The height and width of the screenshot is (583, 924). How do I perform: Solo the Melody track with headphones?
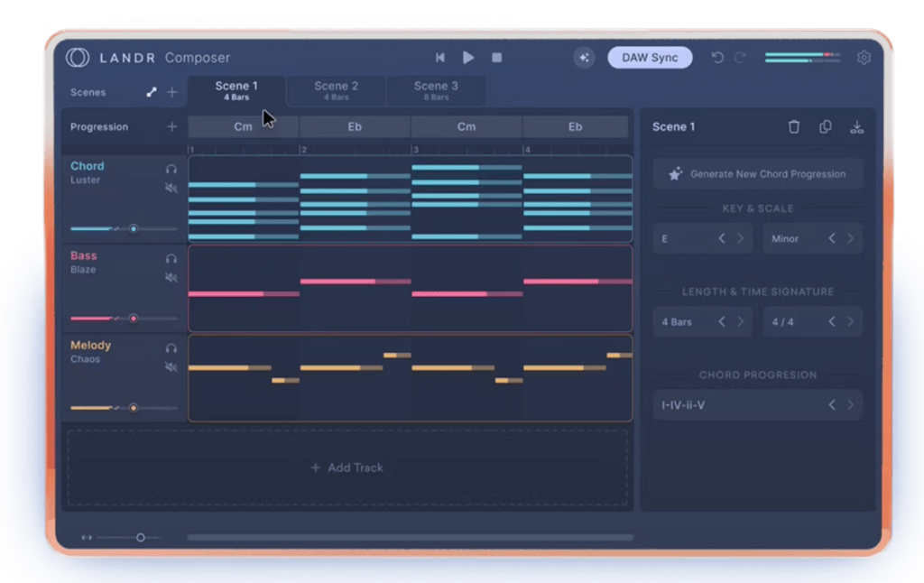pos(171,348)
